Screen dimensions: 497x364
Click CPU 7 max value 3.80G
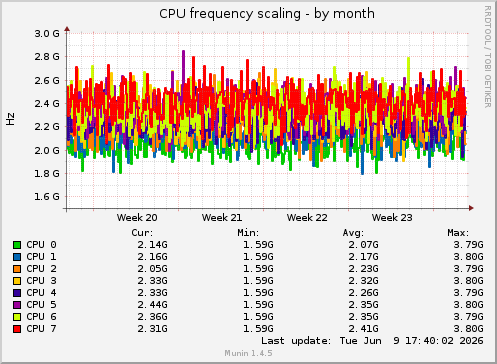point(468,329)
